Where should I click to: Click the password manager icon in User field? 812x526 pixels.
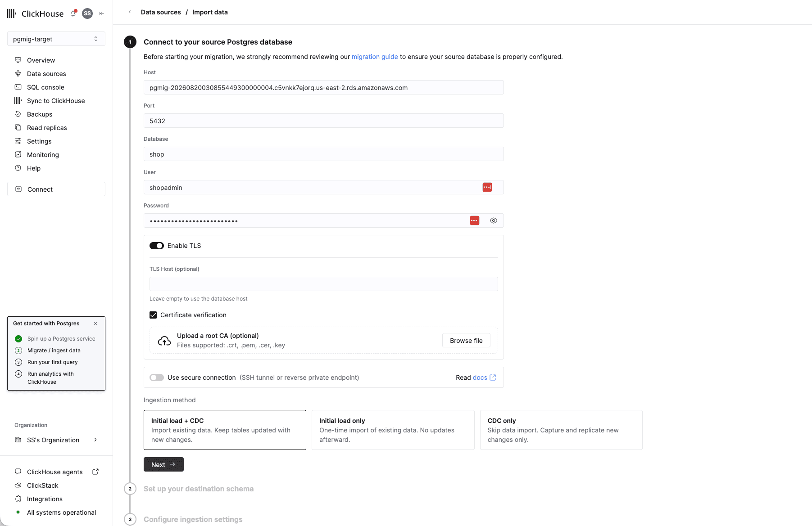pyautogui.click(x=487, y=187)
